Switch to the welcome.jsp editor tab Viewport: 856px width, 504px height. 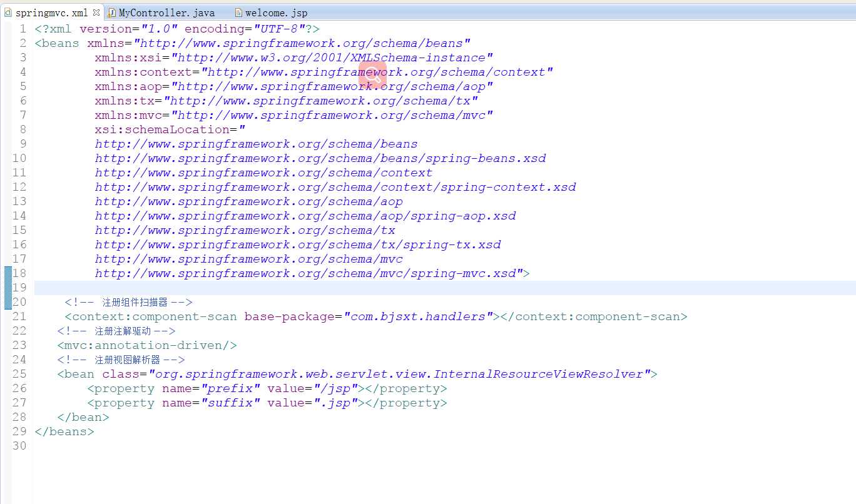point(271,13)
